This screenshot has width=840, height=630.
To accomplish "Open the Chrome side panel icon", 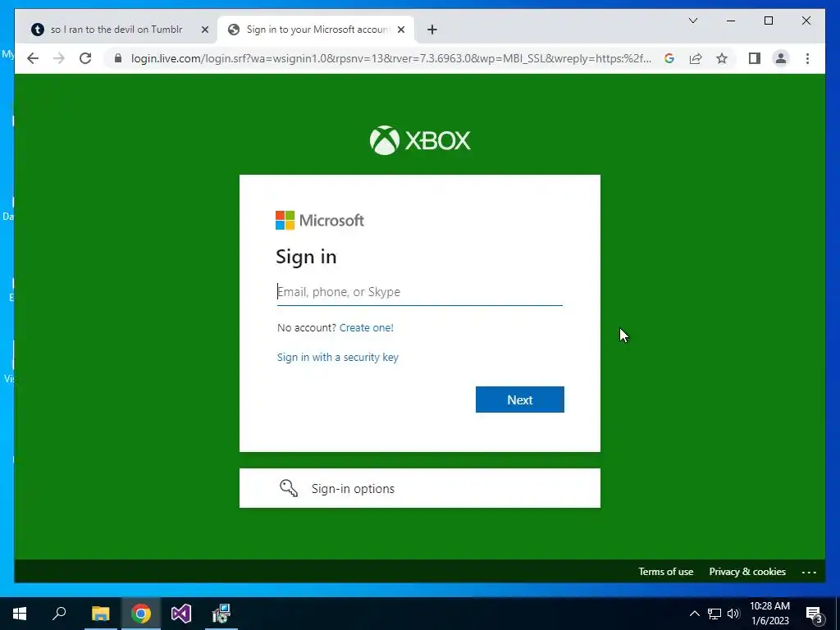I will coord(755,58).
